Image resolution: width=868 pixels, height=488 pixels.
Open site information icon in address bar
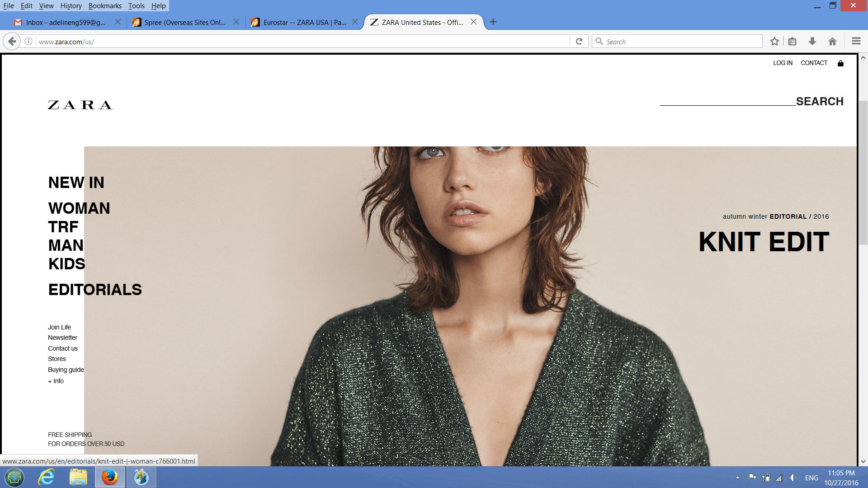tap(28, 42)
